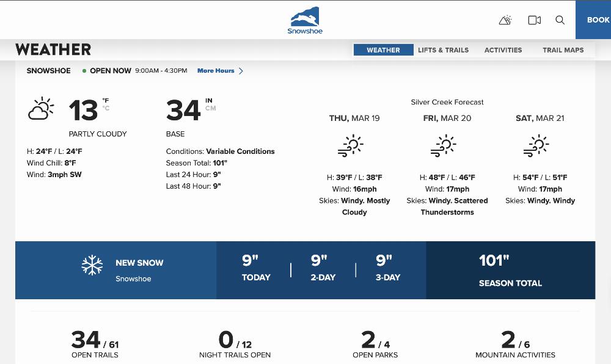This screenshot has width=611, height=364.
Task: Switch temperature units to °C
Action: 106,109
